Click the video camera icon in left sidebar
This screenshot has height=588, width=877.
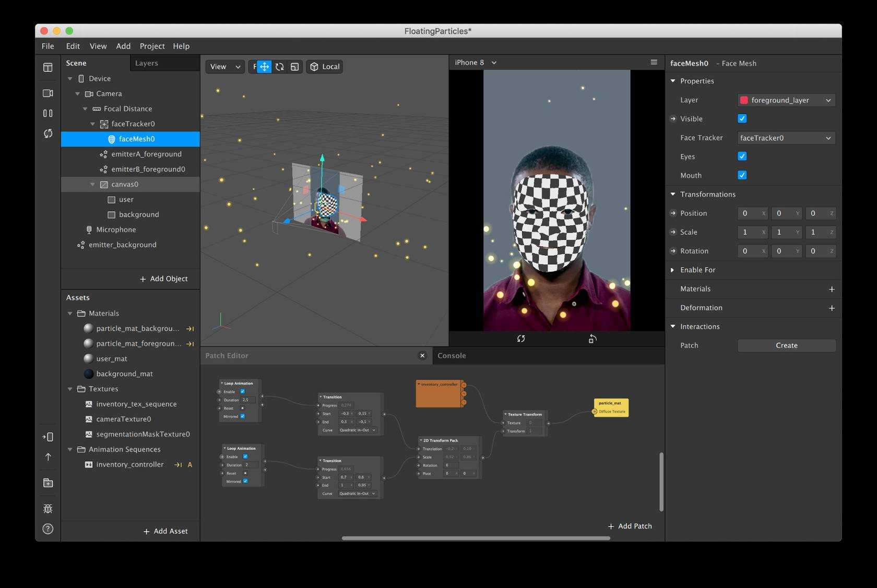pos(48,93)
